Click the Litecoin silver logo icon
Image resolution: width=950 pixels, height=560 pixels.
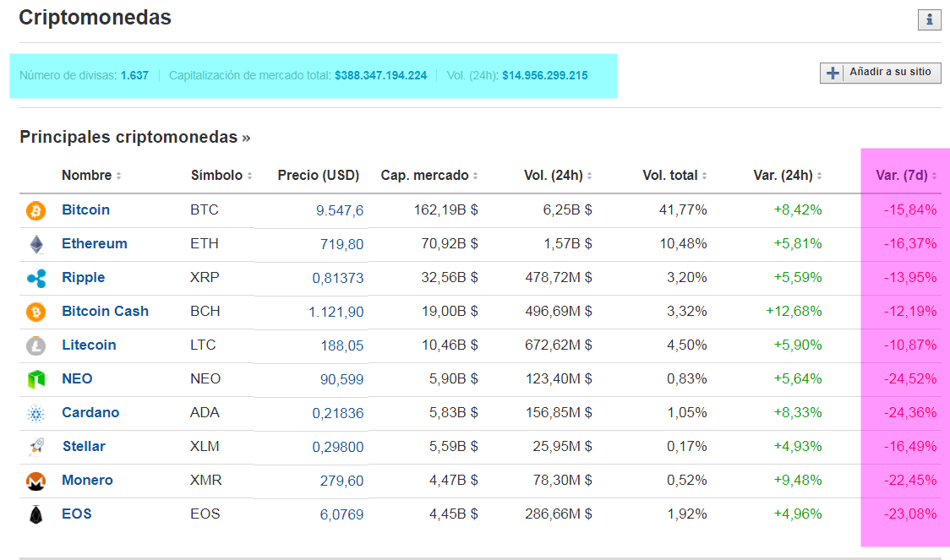pyautogui.click(x=35, y=345)
